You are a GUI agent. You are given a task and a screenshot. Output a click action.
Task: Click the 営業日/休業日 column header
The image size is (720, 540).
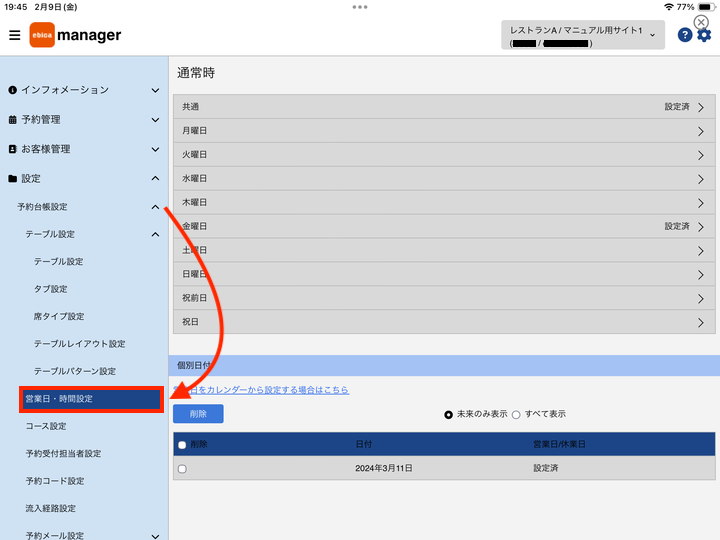point(559,444)
